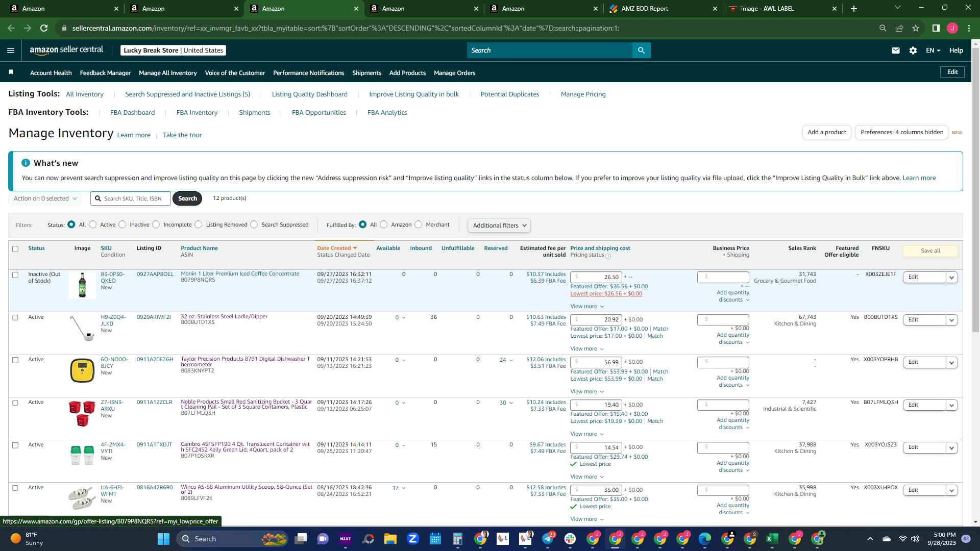Open the messages envelope icon
The height and width of the screenshot is (551, 980).
tap(896, 51)
